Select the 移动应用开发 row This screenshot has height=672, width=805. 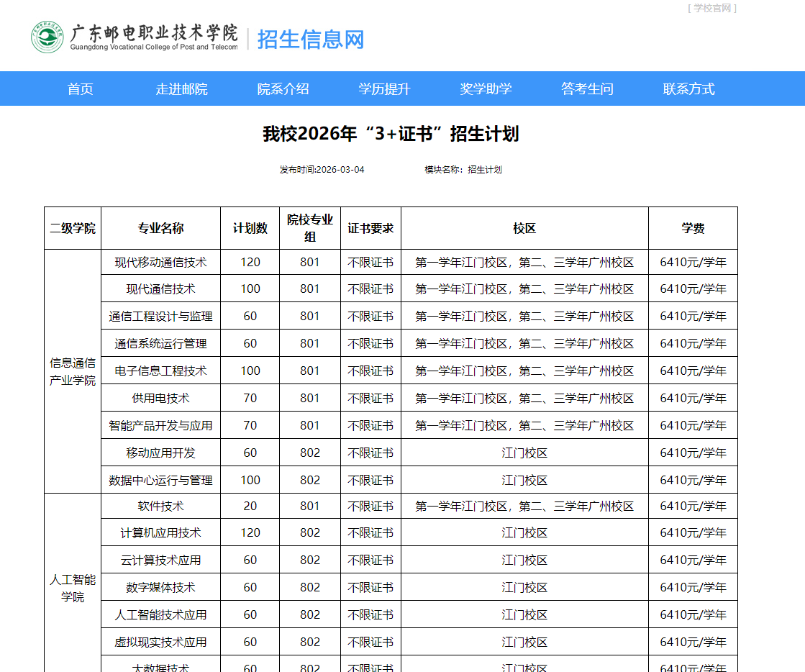[x=163, y=453]
